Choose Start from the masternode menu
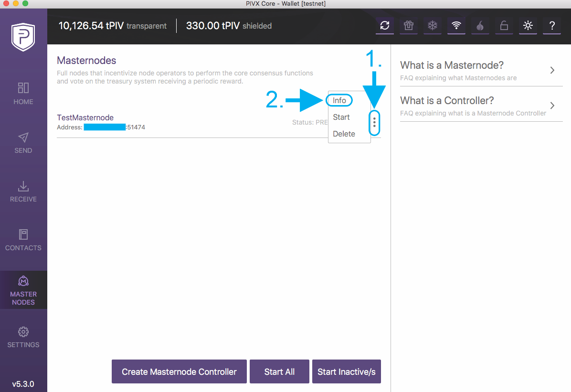This screenshot has width=571, height=392. (x=341, y=117)
